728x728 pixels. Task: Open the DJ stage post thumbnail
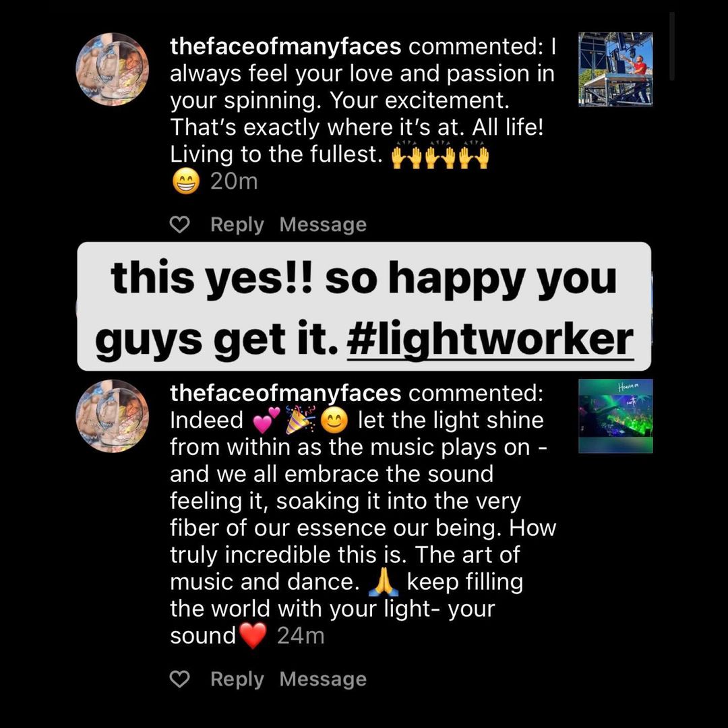click(x=615, y=69)
